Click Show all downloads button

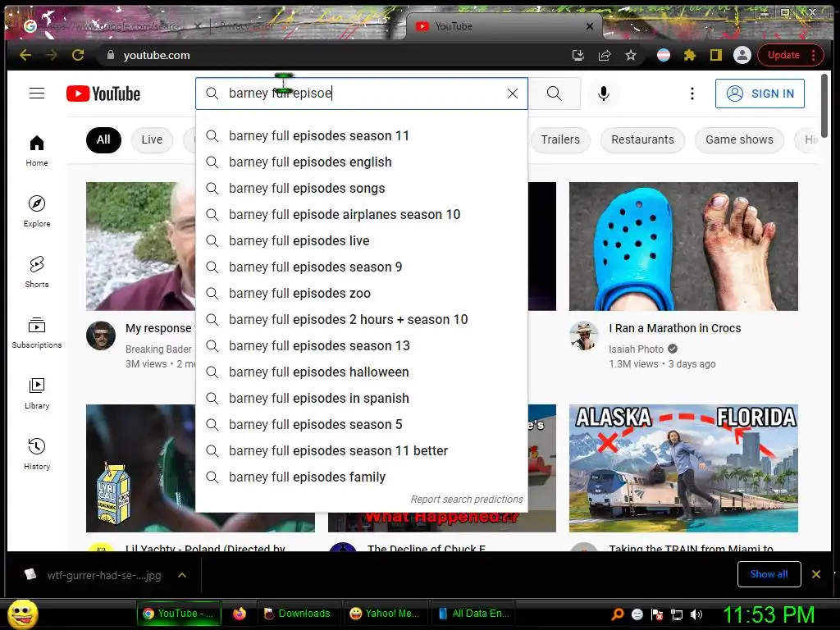tap(769, 574)
